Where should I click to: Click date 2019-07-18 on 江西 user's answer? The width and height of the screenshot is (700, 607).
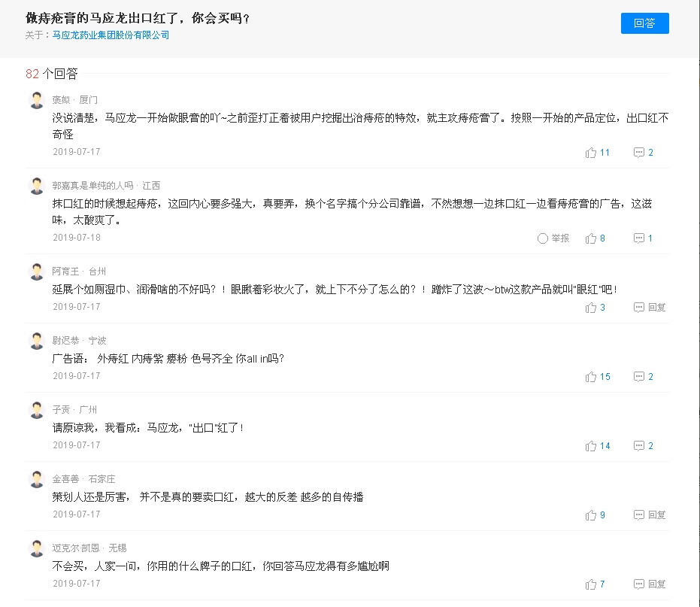(x=77, y=238)
